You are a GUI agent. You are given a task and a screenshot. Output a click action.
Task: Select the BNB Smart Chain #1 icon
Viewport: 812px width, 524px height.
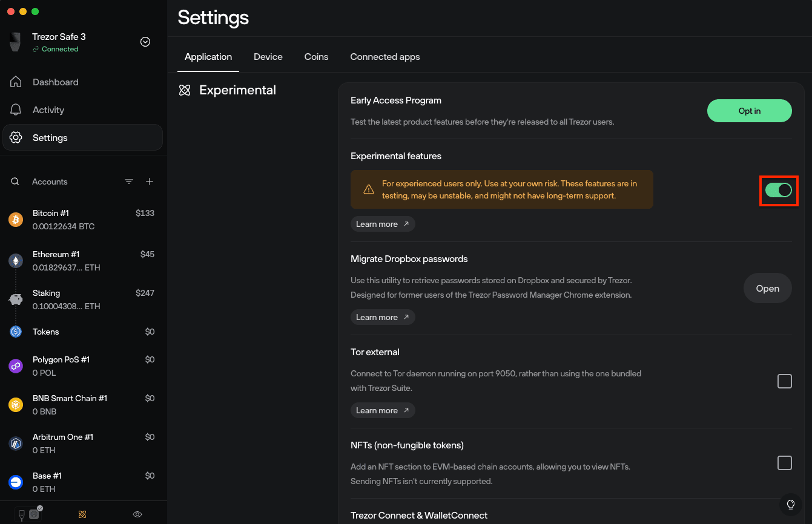(16, 405)
